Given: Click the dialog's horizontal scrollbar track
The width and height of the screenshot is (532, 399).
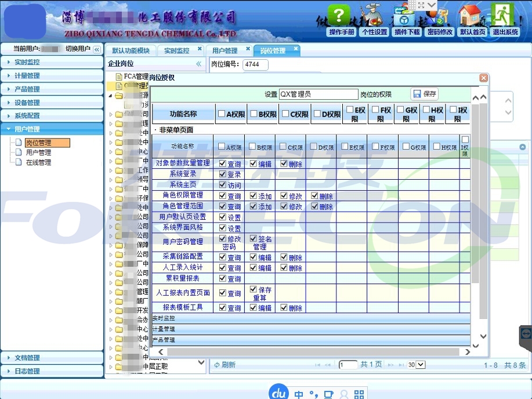Looking at the screenshot, I should pos(313,351).
